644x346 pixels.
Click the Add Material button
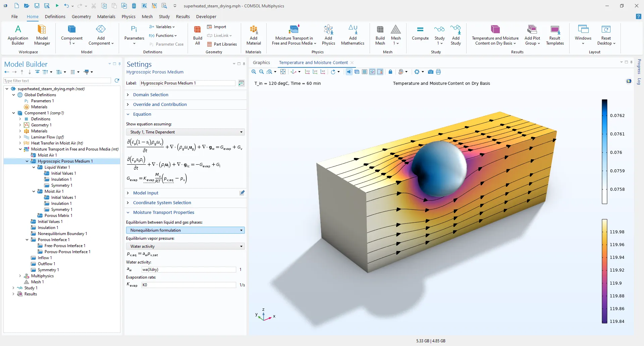(254, 35)
